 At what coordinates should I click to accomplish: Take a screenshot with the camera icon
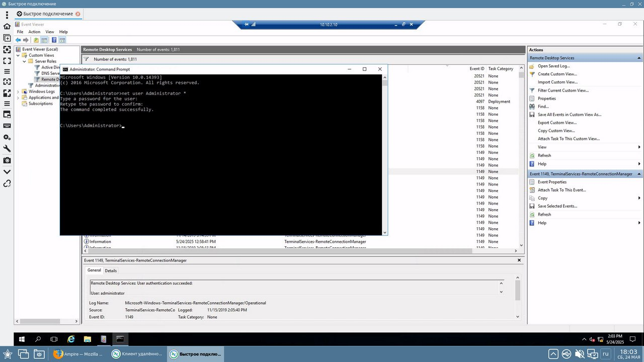point(7,160)
